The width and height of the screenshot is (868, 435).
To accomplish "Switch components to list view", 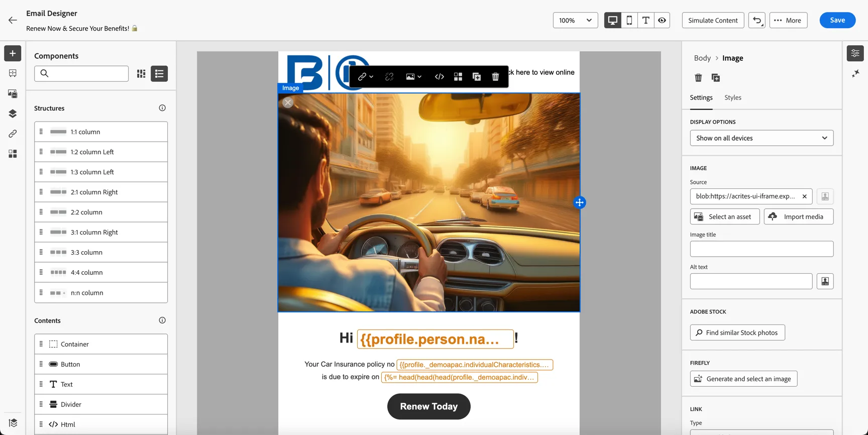I will [x=159, y=74].
